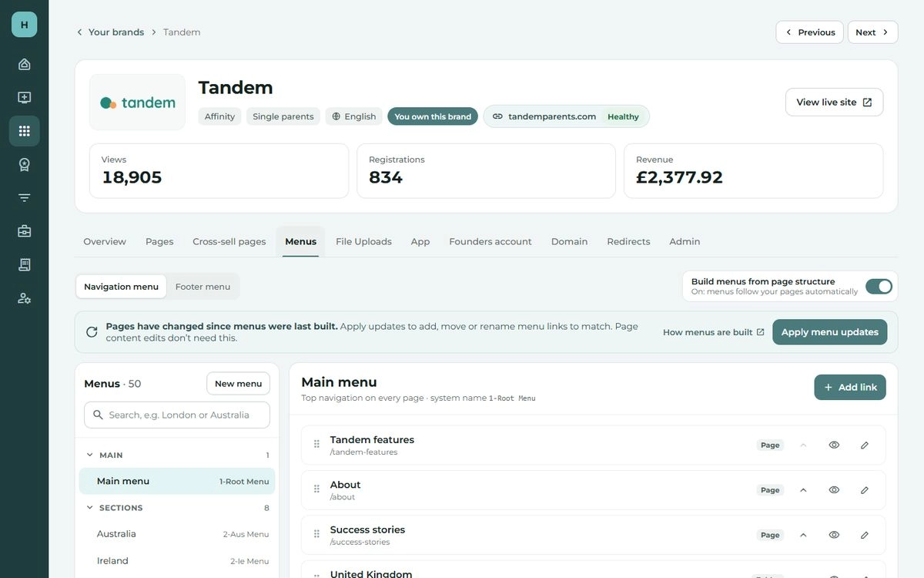Viewport: 924px width, 578px height.
Task: Open the Overview tab
Action: [x=105, y=242]
